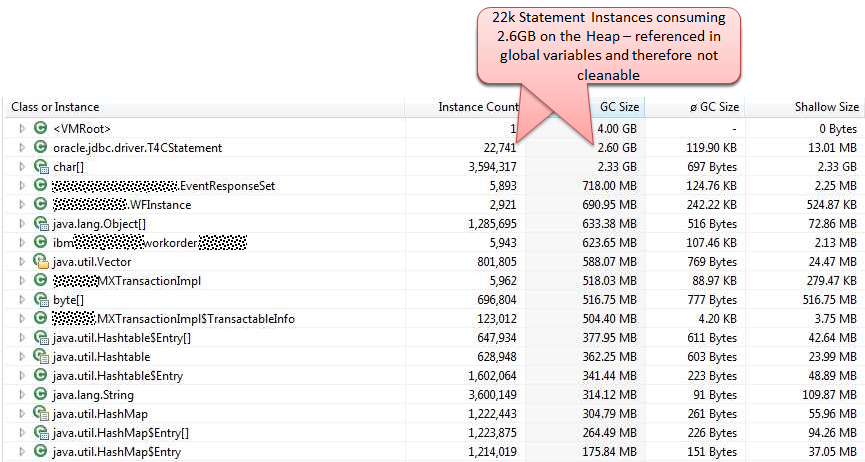Expand the oracle.jdbc.driver.T4CStatement row
Image resolution: width=865 pixels, height=462 pixels.
click(22, 147)
